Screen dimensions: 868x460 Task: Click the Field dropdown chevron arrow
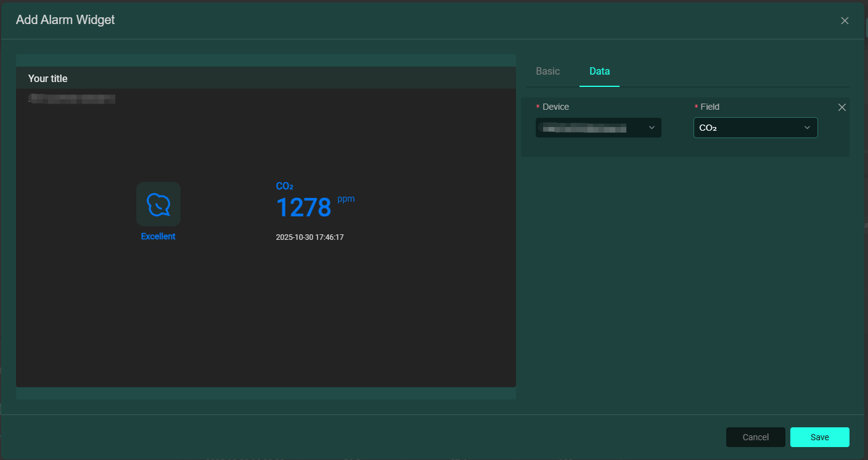click(x=807, y=128)
